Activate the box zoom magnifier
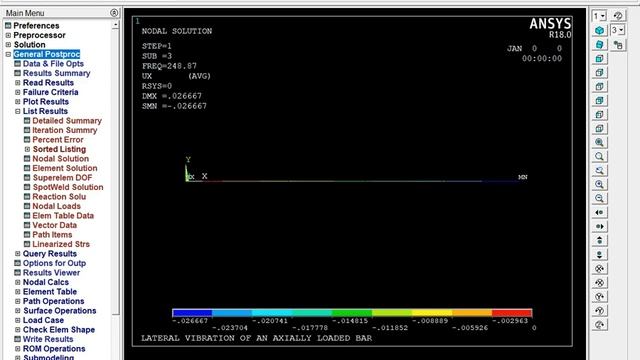640x360 pixels. (x=599, y=156)
